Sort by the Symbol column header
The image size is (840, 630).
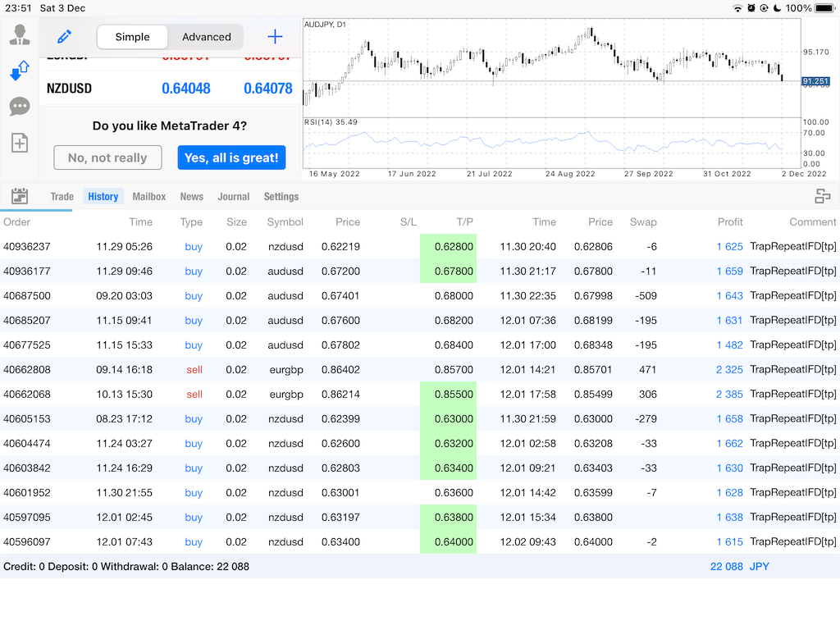285,221
